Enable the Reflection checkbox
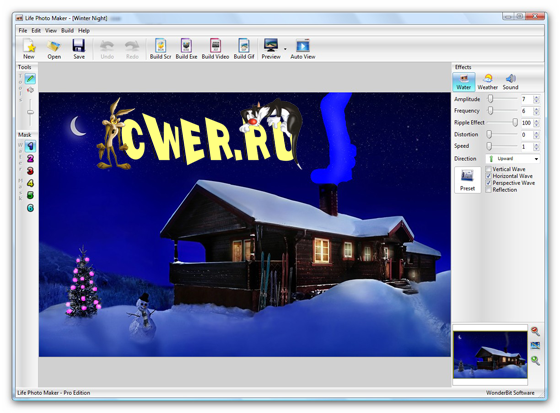This screenshot has width=560, height=413. [489, 190]
